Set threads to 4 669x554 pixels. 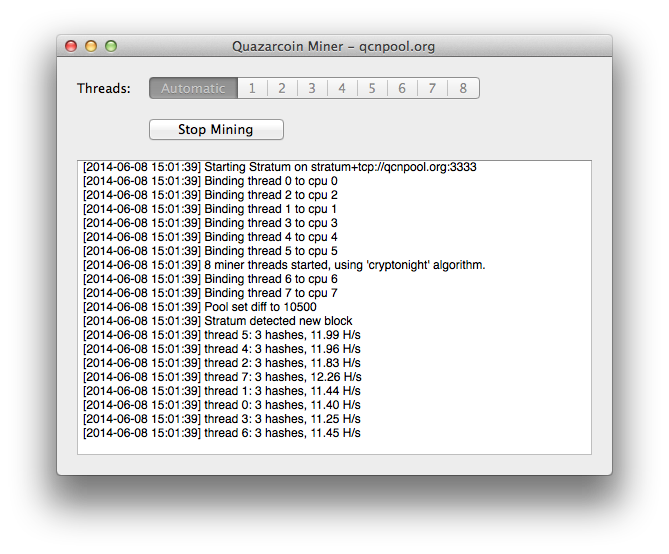[x=342, y=88]
